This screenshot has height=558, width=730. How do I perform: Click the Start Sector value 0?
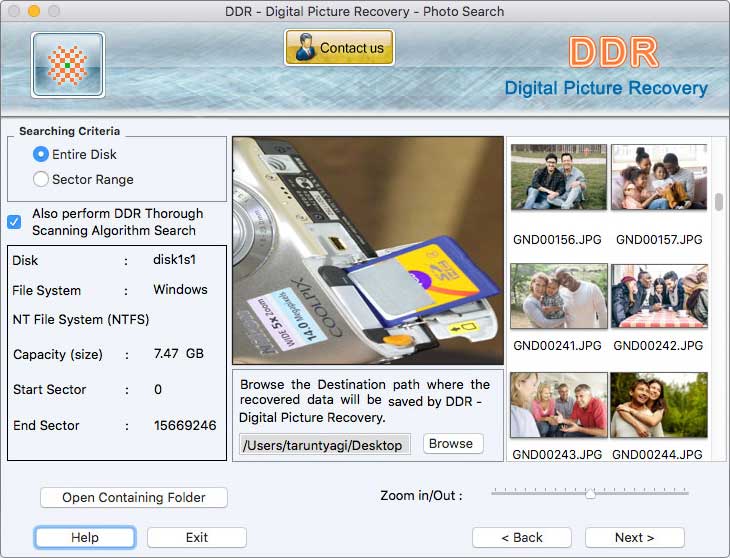point(158,390)
